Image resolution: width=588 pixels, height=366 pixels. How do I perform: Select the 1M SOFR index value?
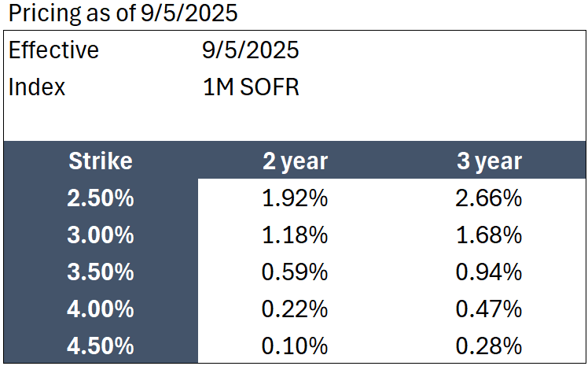pyautogui.click(x=251, y=87)
